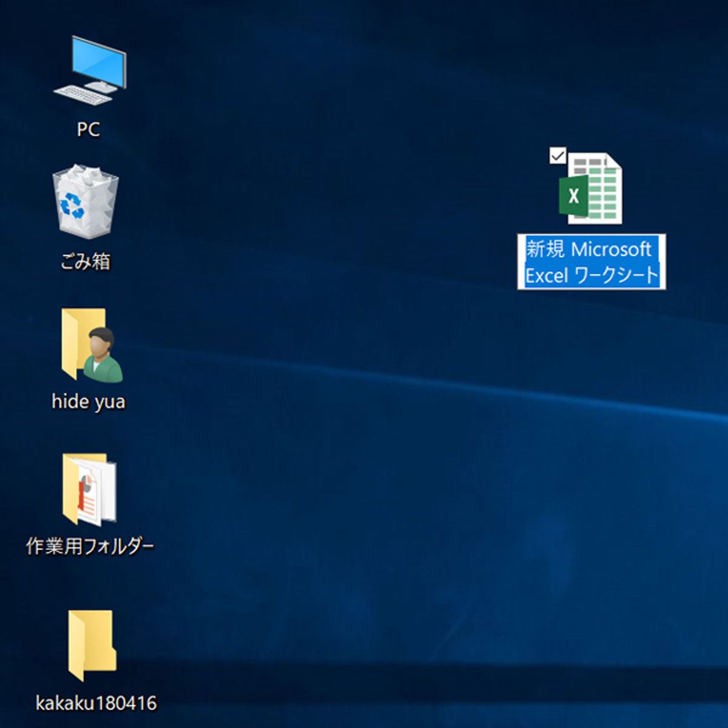Click the PC text label

pos(88,129)
